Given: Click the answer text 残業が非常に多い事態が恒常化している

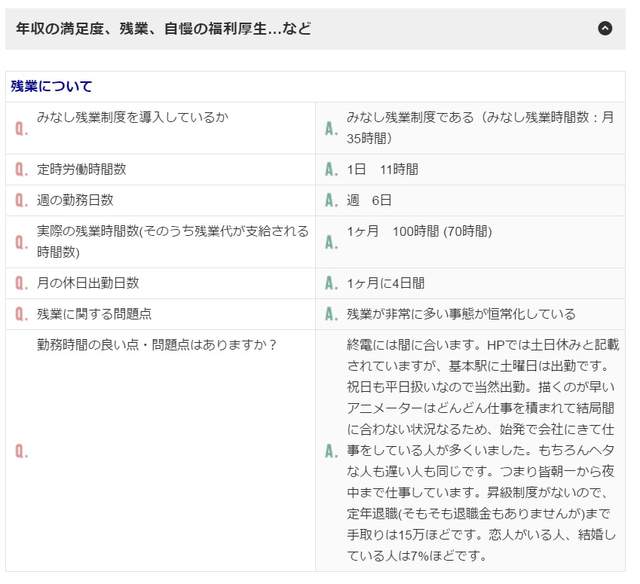Looking at the screenshot, I should tap(461, 314).
